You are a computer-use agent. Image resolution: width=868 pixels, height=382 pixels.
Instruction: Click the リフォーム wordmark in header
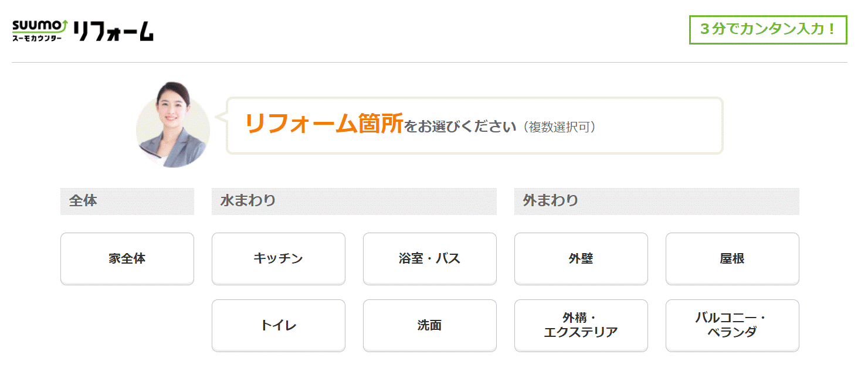pyautogui.click(x=114, y=30)
